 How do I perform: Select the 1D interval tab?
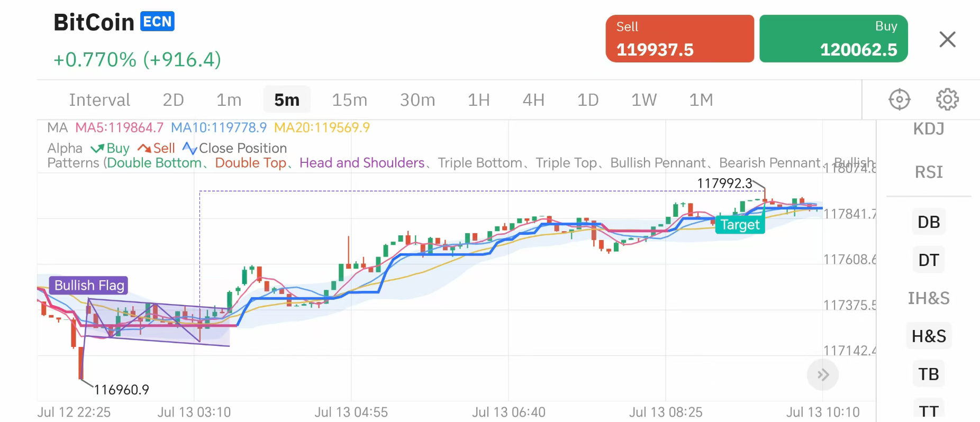587,100
